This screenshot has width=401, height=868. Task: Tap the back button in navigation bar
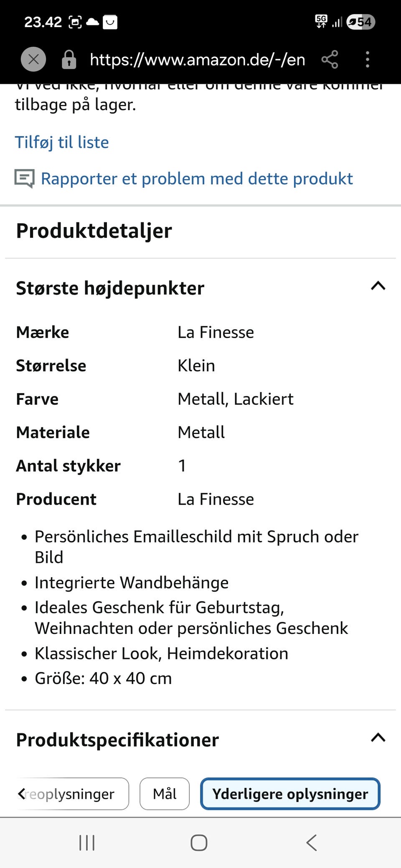(311, 843)
